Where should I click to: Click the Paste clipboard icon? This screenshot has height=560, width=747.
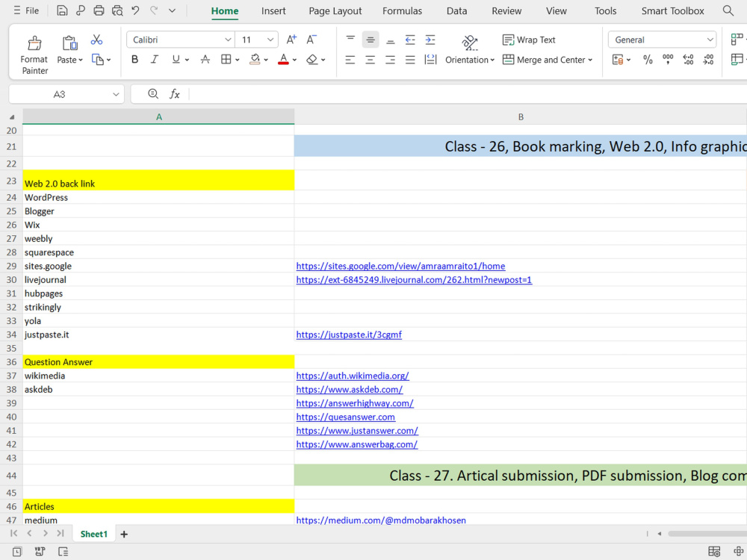tap(69, 43)
